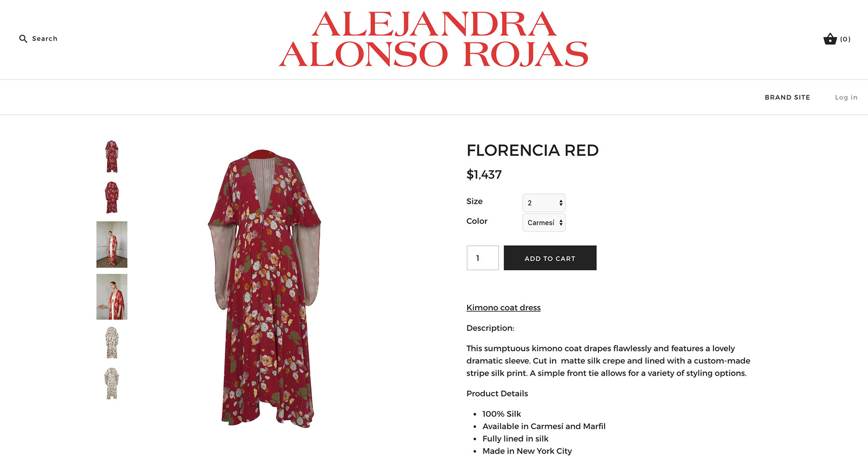The height and width of the screenshot is (460, 868).
Task: Open the shopping basket icon
Action: [x=830, y=39]
